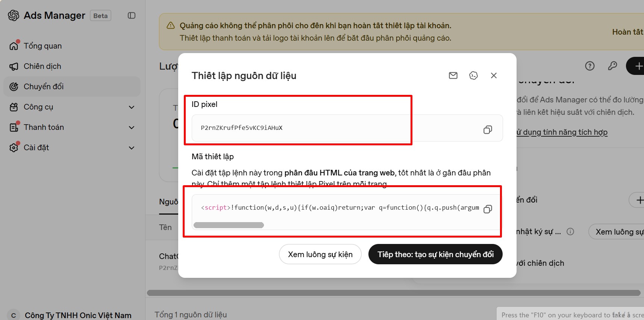Copy the setup script code

488,209
